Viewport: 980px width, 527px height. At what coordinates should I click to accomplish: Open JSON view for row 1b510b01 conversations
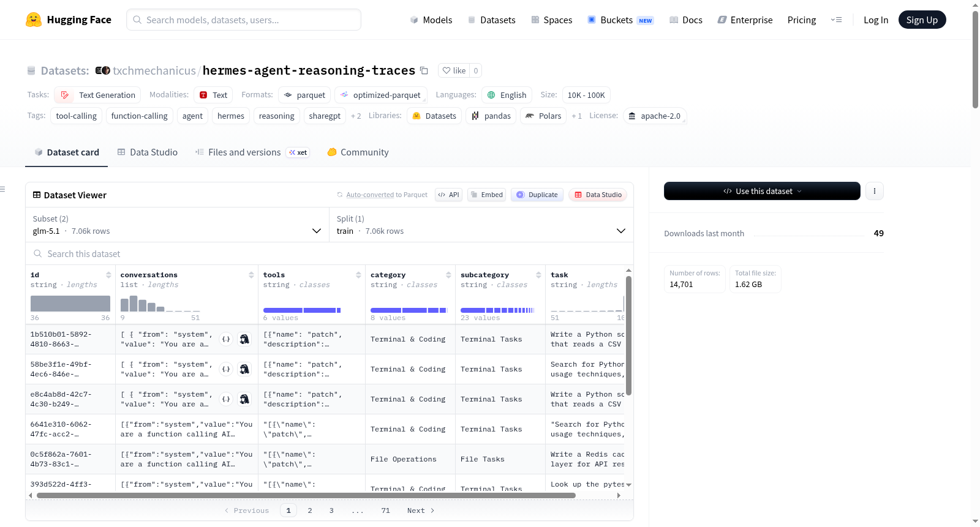[x=226, y=339]
